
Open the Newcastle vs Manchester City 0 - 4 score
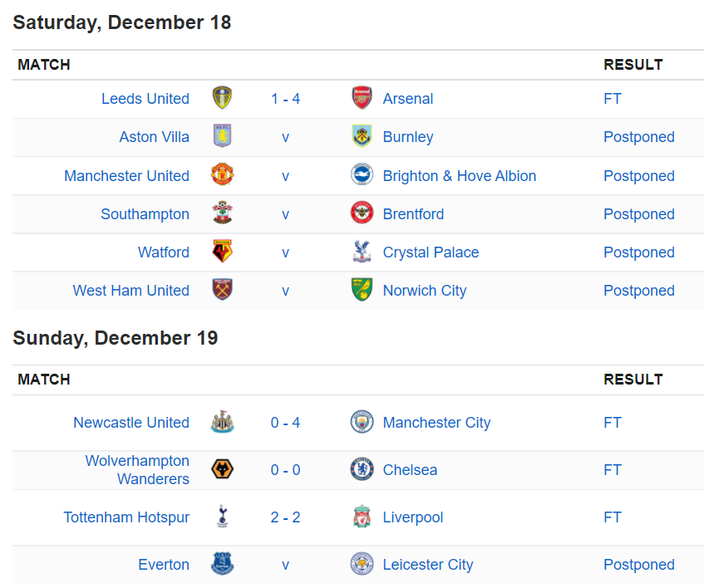(286, 423)
